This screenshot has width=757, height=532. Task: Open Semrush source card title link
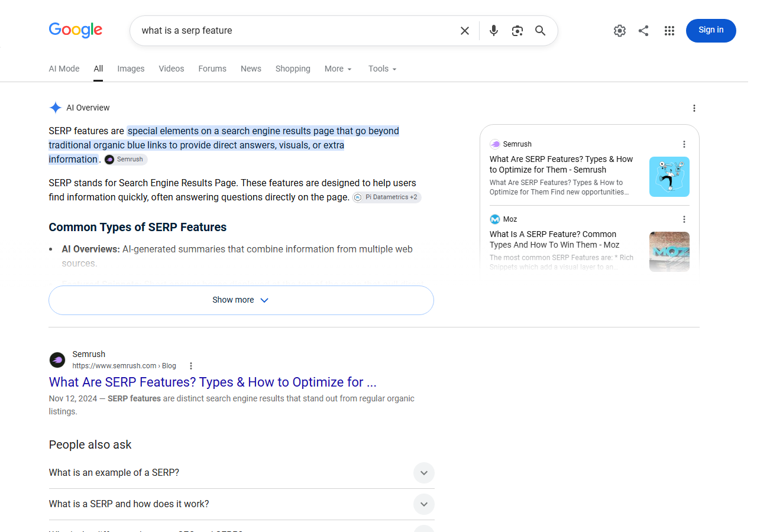[x=561, y=164]
